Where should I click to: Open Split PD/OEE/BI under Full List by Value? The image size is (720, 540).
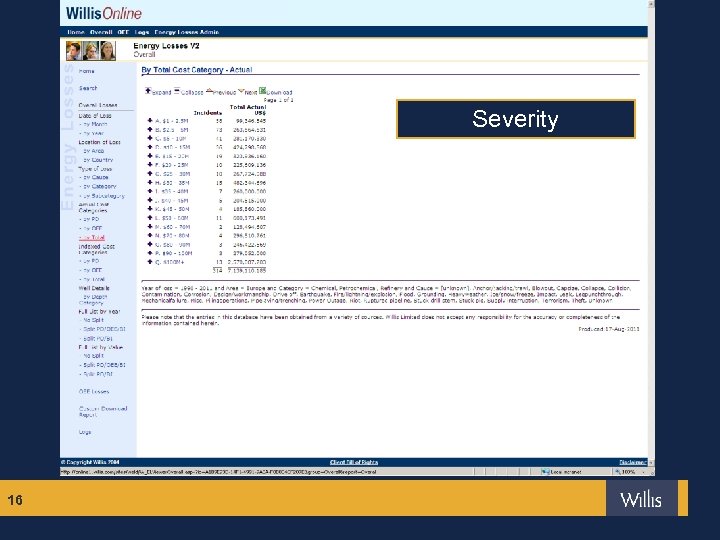[x=104, y=365]
